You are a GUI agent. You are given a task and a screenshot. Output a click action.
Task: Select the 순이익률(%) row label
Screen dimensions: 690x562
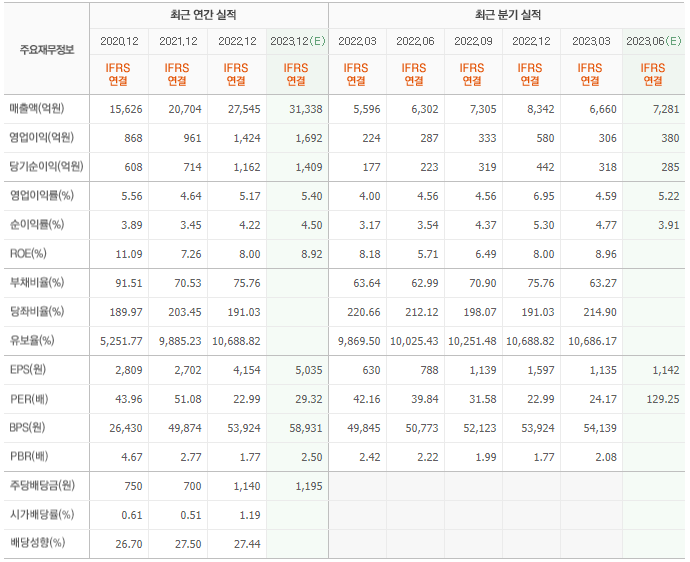click(x=37, y=224)
